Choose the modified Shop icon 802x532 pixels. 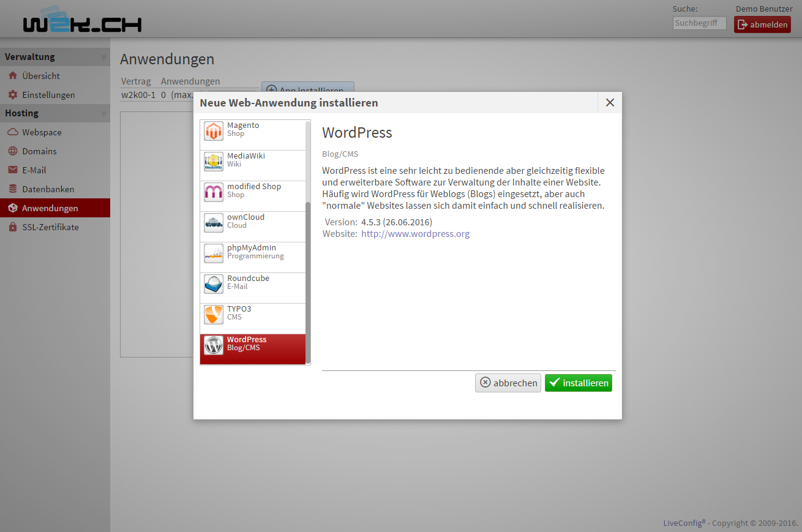[214, 192]
